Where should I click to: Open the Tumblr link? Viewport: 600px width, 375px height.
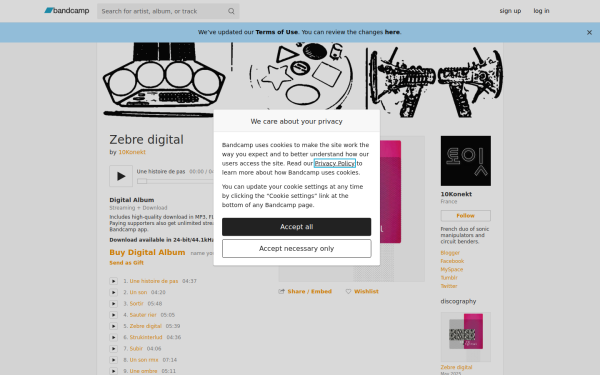[449, 278]
